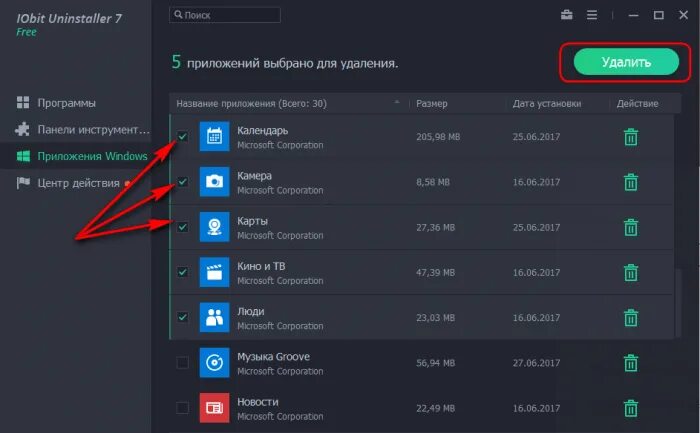Click the trash icon for Камера

click(x=630, y=182)
